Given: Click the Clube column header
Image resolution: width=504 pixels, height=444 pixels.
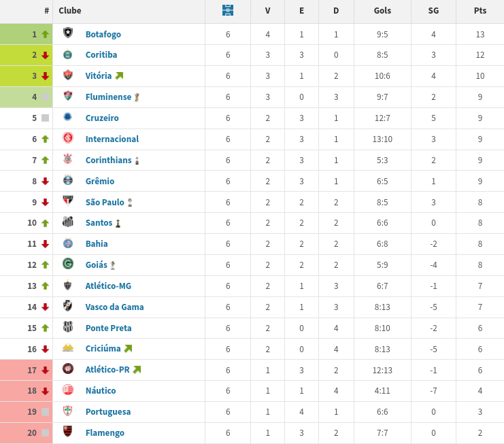Looking at the screenshot, I should (x=70, y=11).
